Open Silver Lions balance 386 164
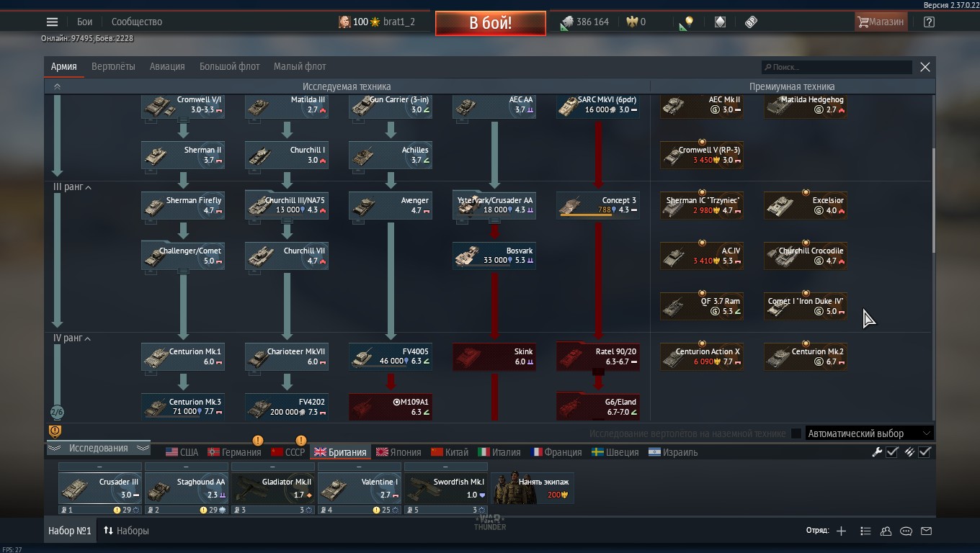This screenshot has width=980, height=553. pos(585,22)
